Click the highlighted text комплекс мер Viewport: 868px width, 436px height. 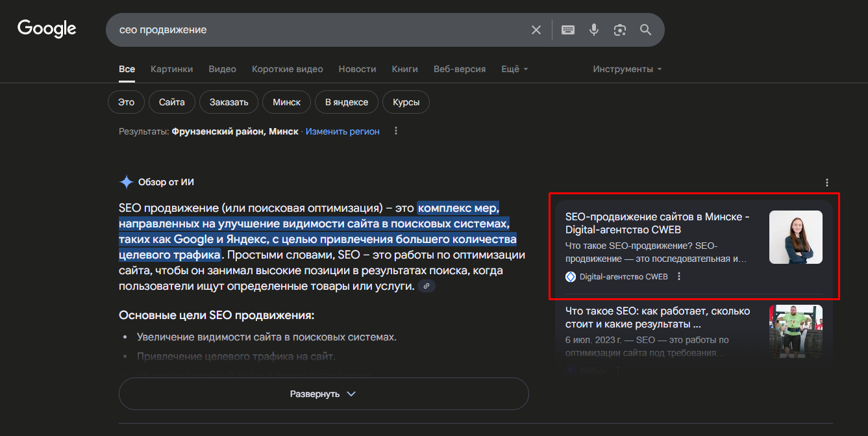pyautogui.click(x=458, y=208)
